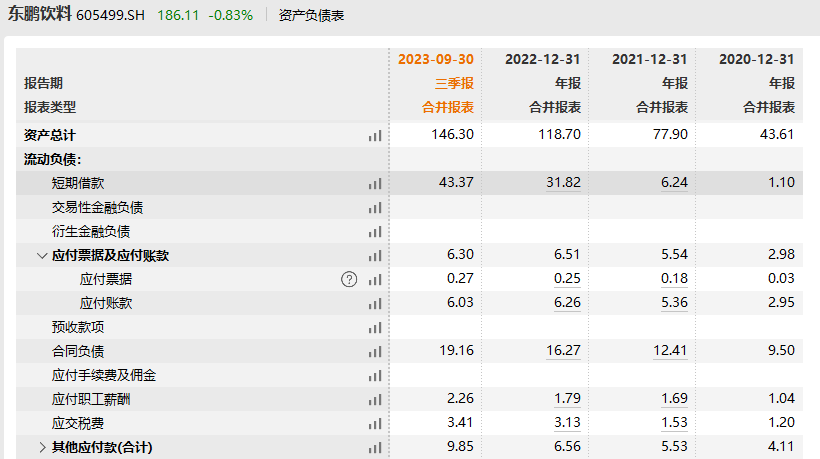The width and height of the screenshot is (820, 459).
Task: Open 应付账款 value 5.36 detail link
Action: point(674,303)
